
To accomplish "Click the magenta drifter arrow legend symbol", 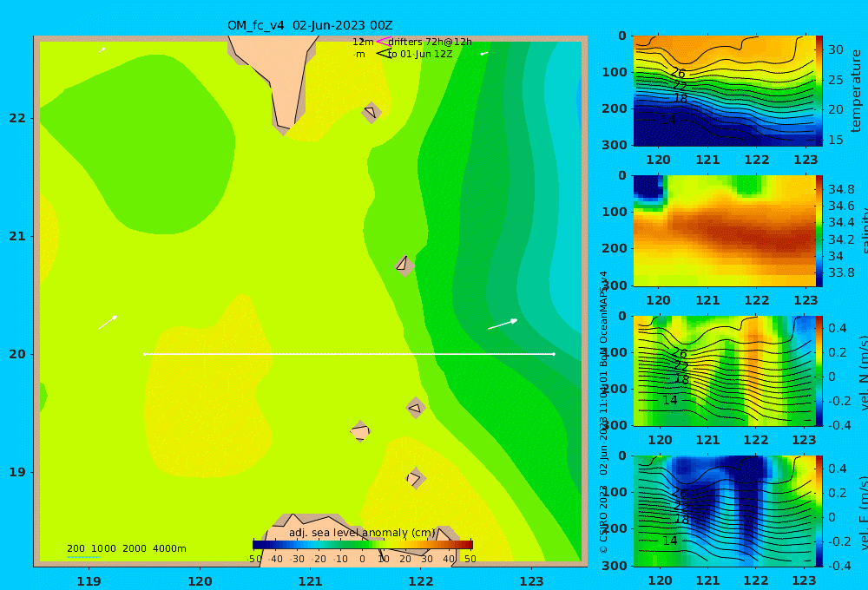I will click(383, 42).
